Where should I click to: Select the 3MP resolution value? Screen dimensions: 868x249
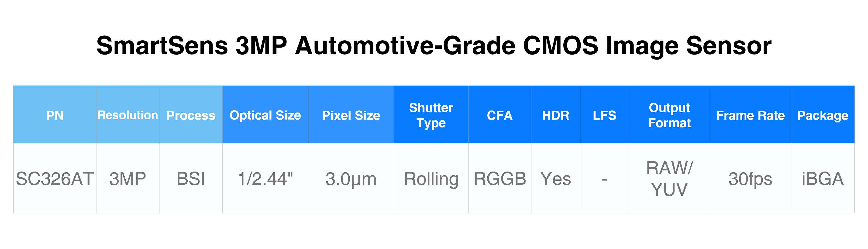[x=128, y=178]
